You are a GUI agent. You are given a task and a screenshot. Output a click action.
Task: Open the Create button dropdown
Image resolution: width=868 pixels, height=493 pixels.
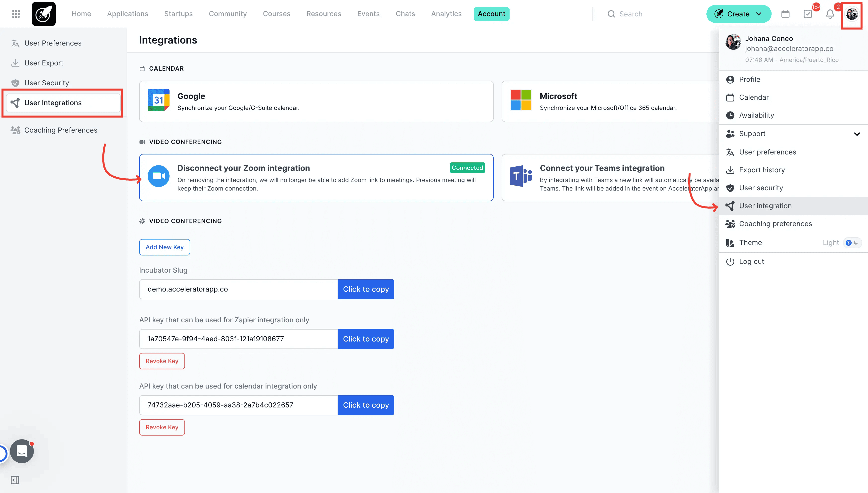pos(738,14)
